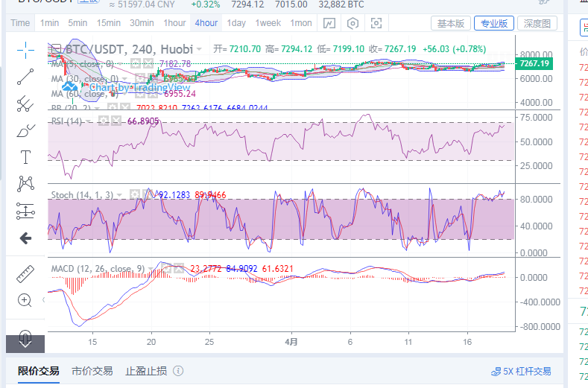Expand BTC/USDT, 240, Huobi title dropdown arrow
The height and width of the screenshot is (388, 588).
click(199, 49)
